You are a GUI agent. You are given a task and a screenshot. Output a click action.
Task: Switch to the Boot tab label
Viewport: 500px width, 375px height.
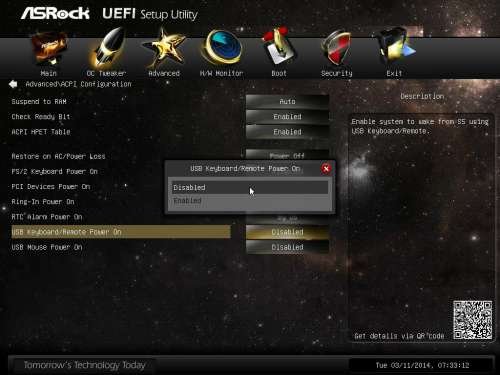coord(279,73)
